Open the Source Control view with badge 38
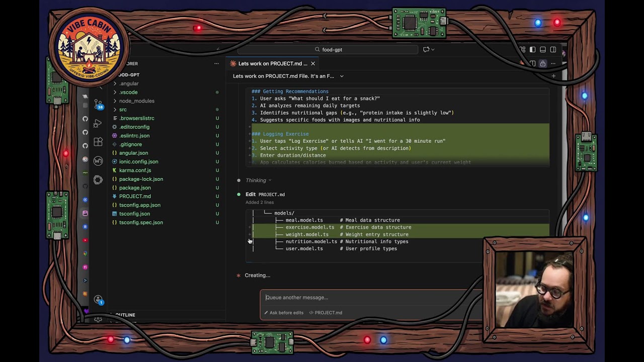 coord(98,104)
